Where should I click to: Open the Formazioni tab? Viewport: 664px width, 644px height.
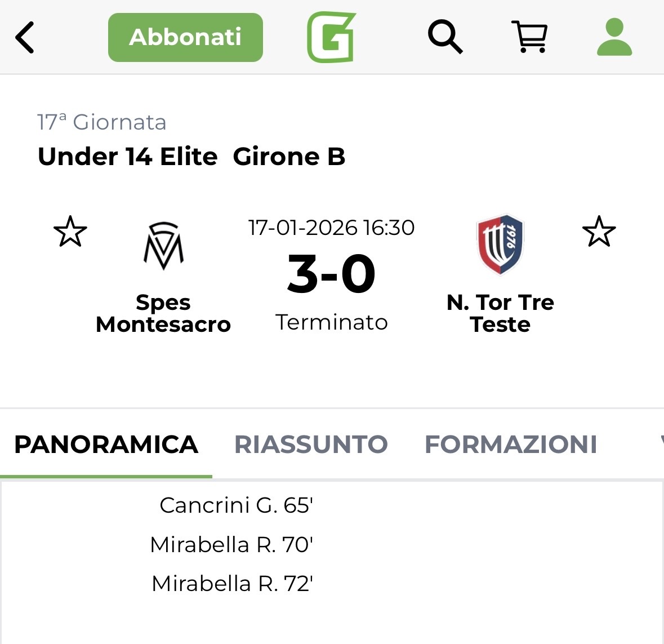pos(511,445)
